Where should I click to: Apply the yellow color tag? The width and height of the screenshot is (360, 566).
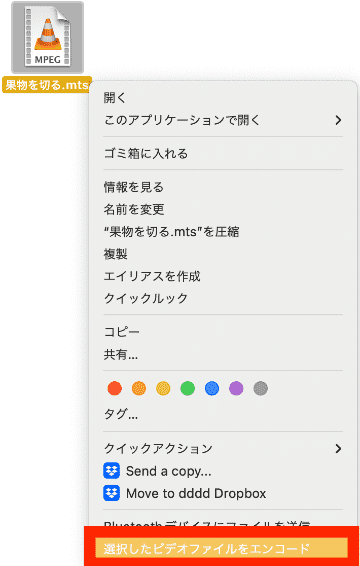163,388
